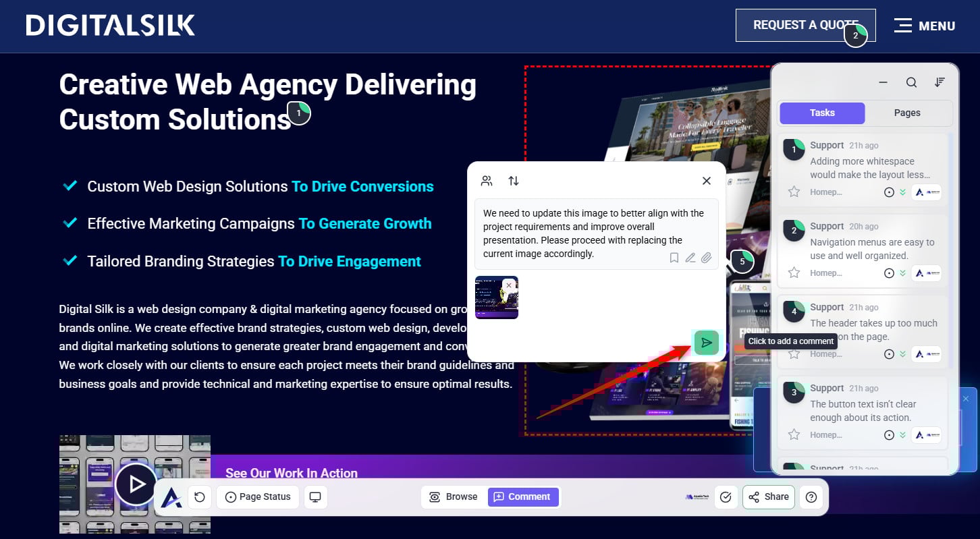
Task: Click the up-down priority arrows in comment popup
Action: click(514, 181)
